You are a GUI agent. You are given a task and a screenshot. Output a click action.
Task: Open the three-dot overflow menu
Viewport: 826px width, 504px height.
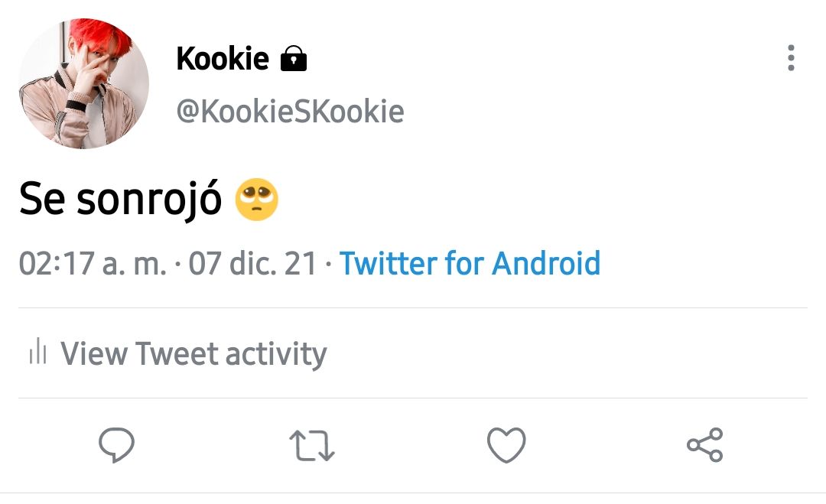tap(791, 58)
